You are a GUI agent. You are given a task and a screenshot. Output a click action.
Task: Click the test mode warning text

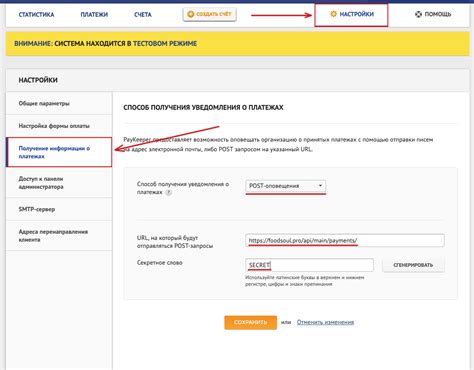click(x=106, y=44)
